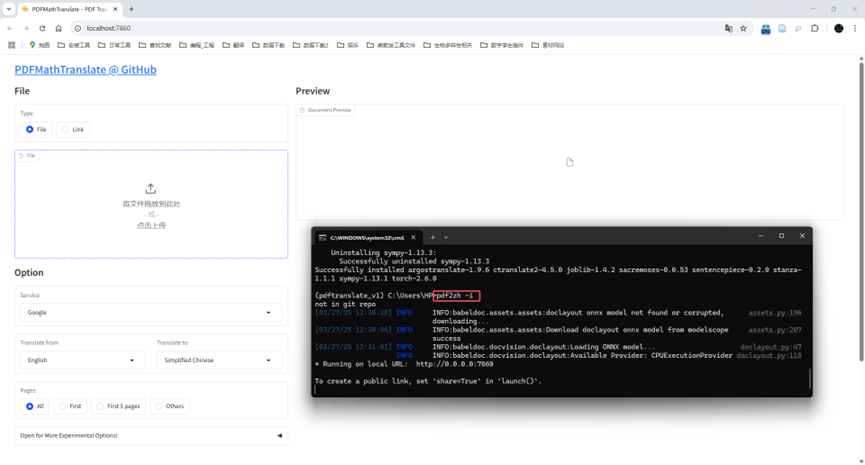
Task: Open the PDFMathTranslate @ GitHub link
Action: [86, 70]
